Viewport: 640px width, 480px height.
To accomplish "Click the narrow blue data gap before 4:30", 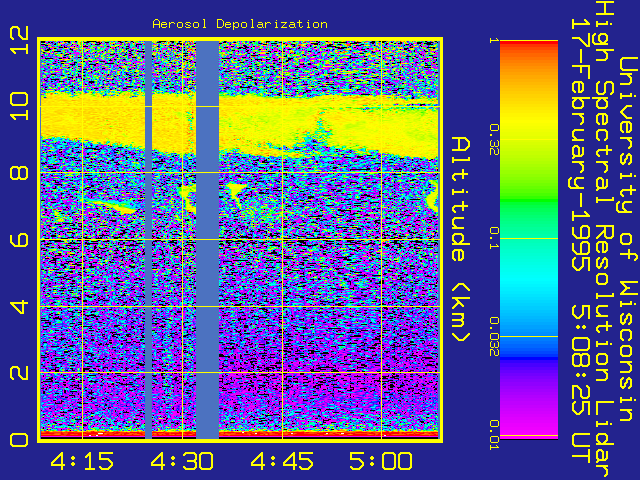I will click(x=149, y=240).
